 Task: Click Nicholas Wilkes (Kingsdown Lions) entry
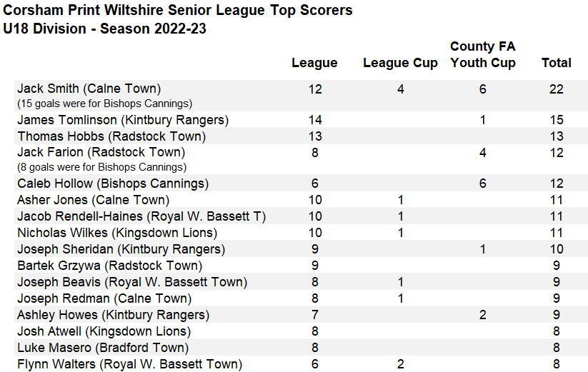[x=117, y=233]
